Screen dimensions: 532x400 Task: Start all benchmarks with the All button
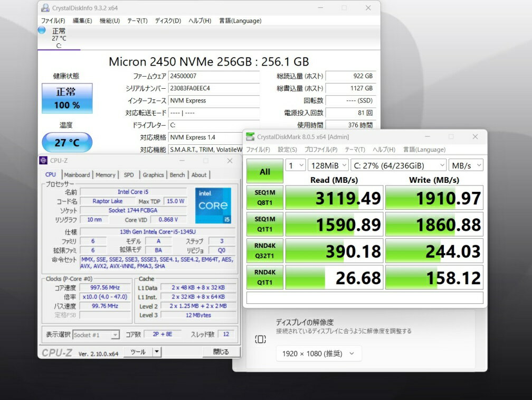(x=265, y=172)
